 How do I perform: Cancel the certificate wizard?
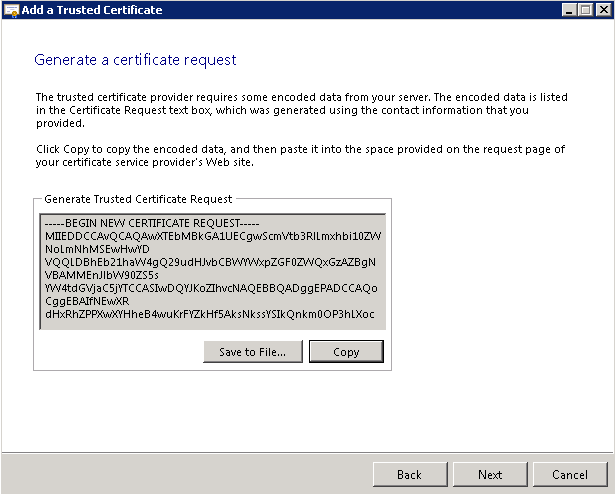click(x=569, y=474)
